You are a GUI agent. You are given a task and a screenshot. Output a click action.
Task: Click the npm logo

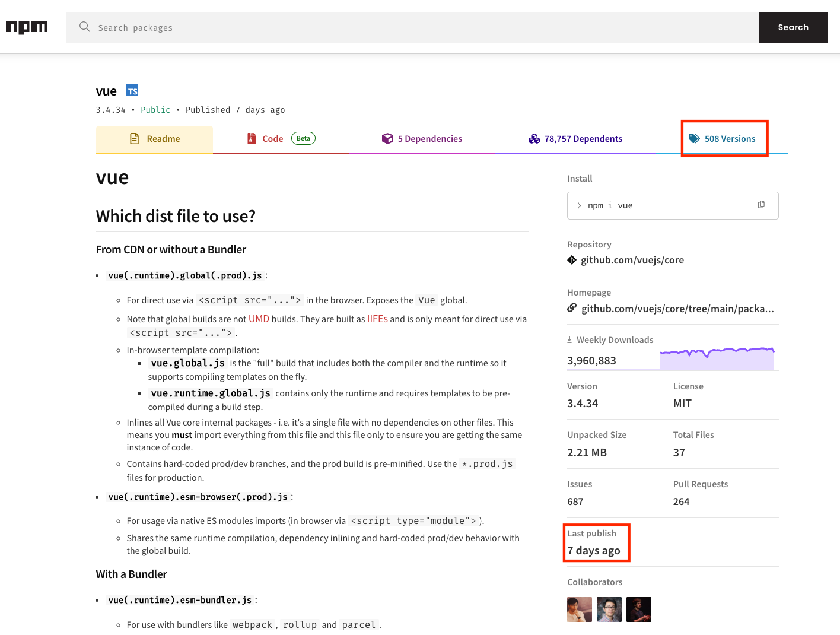27,27
